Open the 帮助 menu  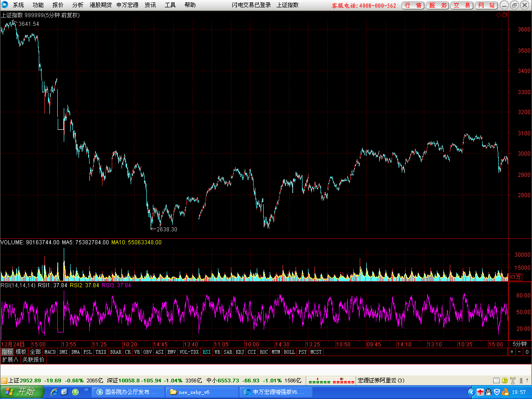coord(190,5)
